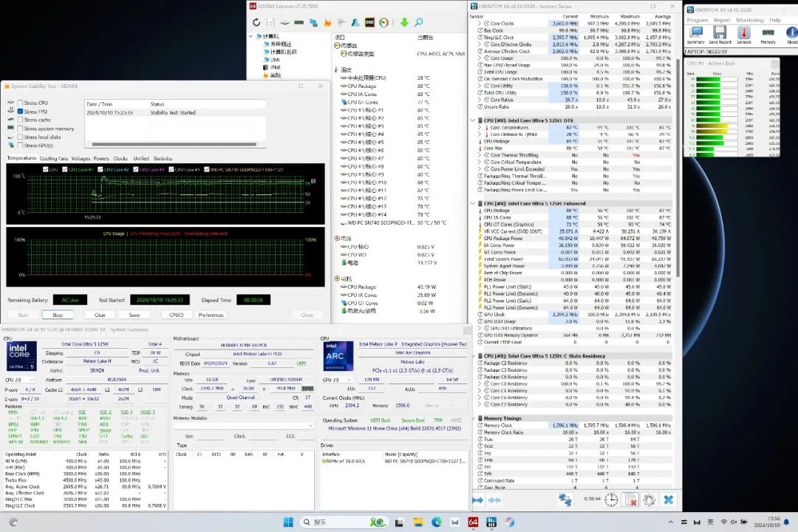
Task: Switch to HWiNFO from the taskbar
Action: (491, 522)
